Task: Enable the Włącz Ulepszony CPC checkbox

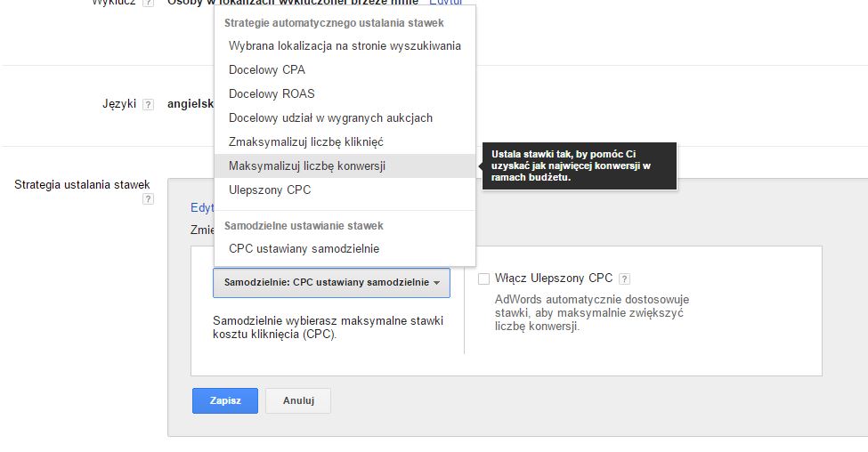Action: (483, 278)
